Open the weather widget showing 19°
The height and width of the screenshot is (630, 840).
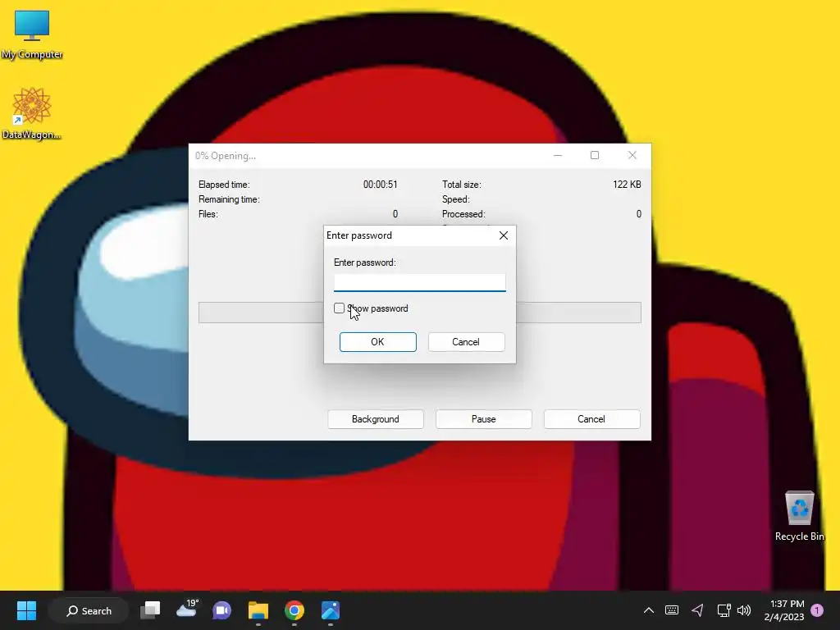tap(187, 609)
